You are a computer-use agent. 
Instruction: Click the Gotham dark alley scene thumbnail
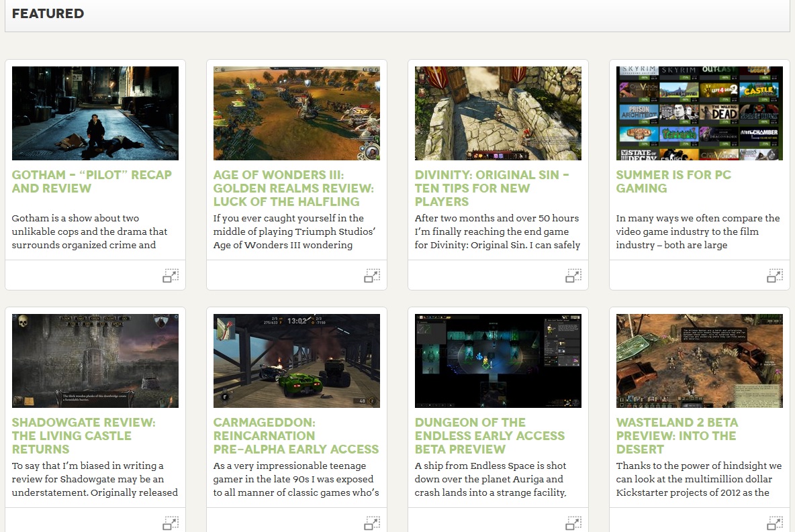click(x=95, y=113)
